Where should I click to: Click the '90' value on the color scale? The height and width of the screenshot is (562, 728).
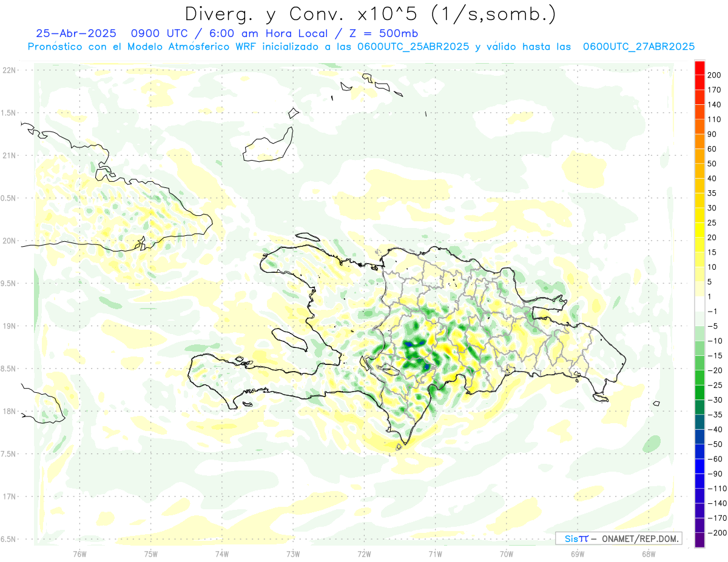(713, 134)
